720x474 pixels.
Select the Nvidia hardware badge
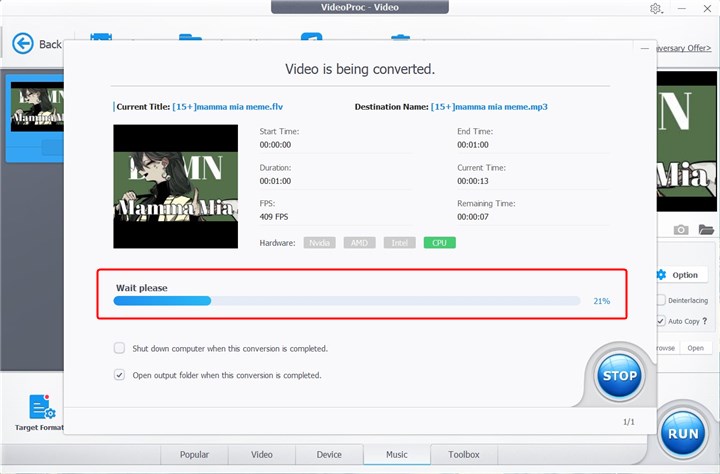[x=320, y=243]
